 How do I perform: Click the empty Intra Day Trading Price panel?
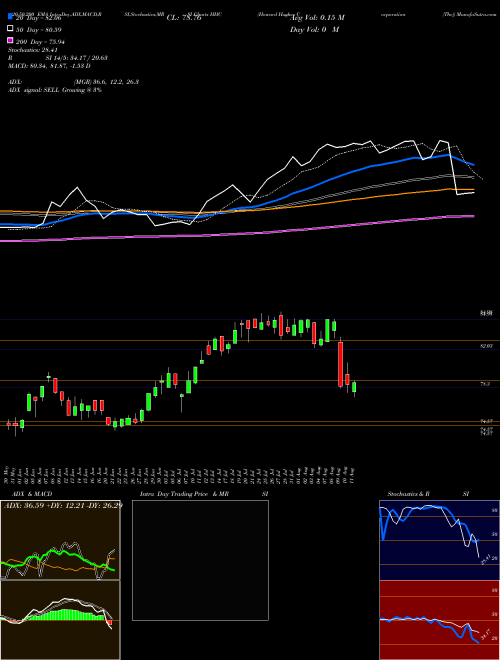coord(200,560)
